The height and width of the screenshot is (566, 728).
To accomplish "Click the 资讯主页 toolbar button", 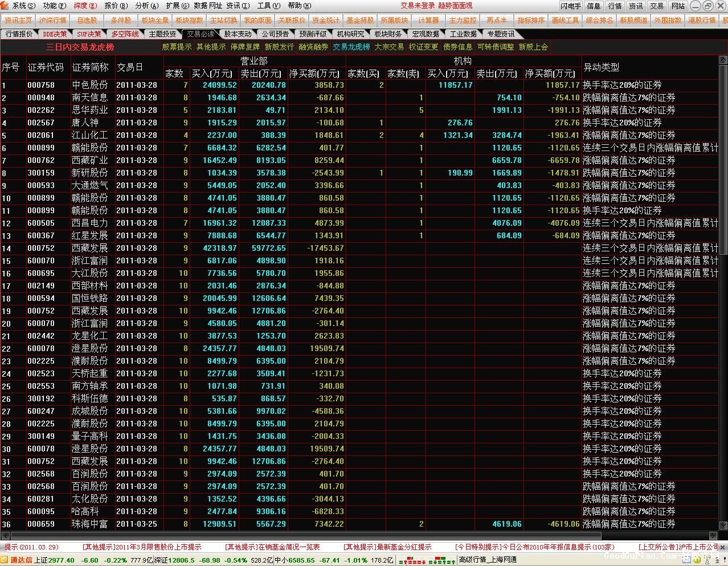I will point(19,20).
